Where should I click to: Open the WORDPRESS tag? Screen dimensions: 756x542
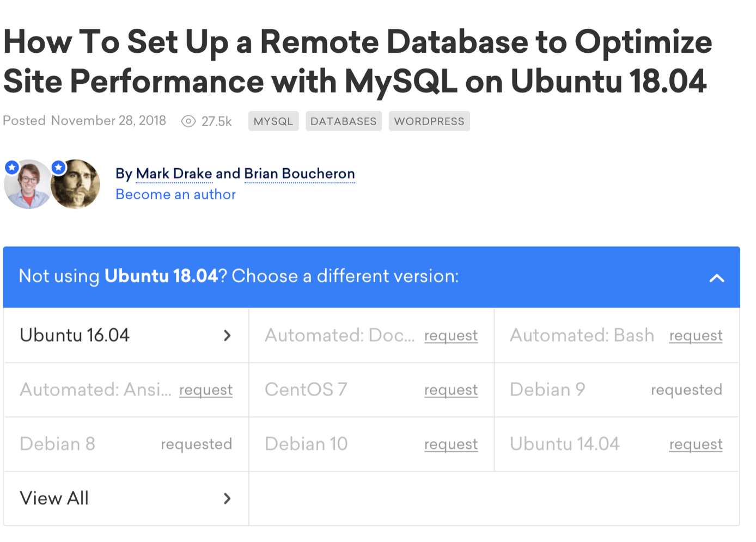point(429,121)
